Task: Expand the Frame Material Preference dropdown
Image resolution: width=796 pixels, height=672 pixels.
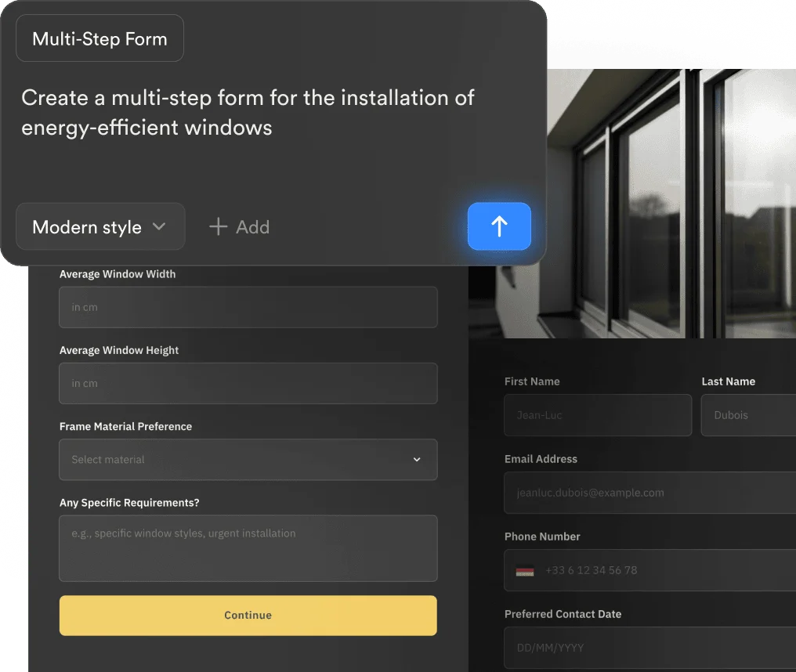Action: 248,460
